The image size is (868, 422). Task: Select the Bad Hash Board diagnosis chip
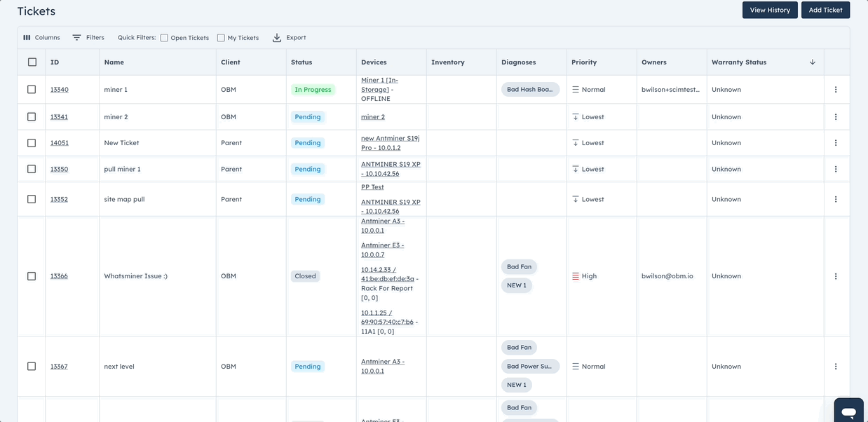[530, 90]
